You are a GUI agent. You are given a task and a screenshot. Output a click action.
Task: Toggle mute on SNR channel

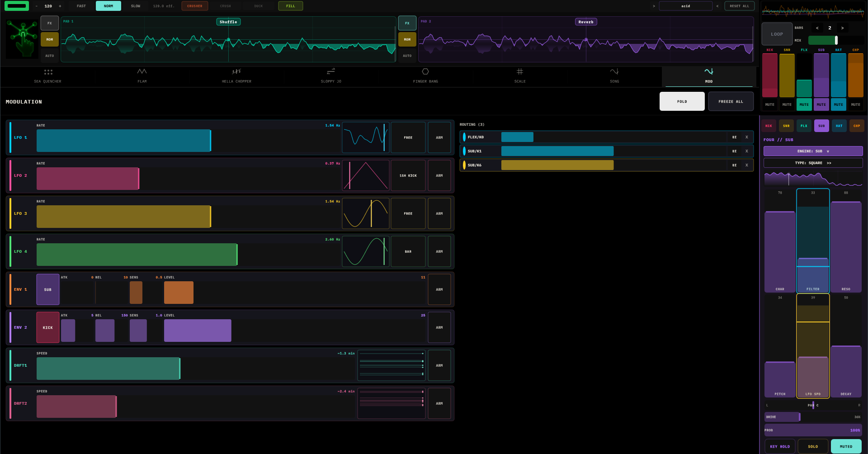click(787, 104)
